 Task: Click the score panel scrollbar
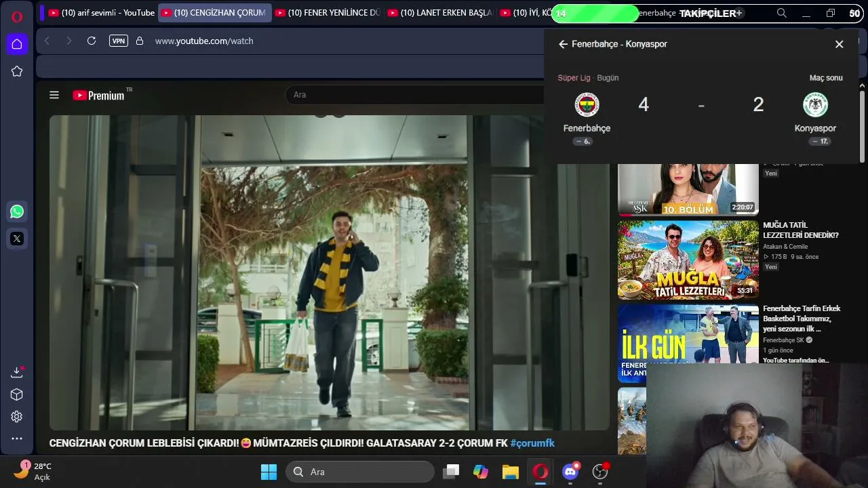863,125
